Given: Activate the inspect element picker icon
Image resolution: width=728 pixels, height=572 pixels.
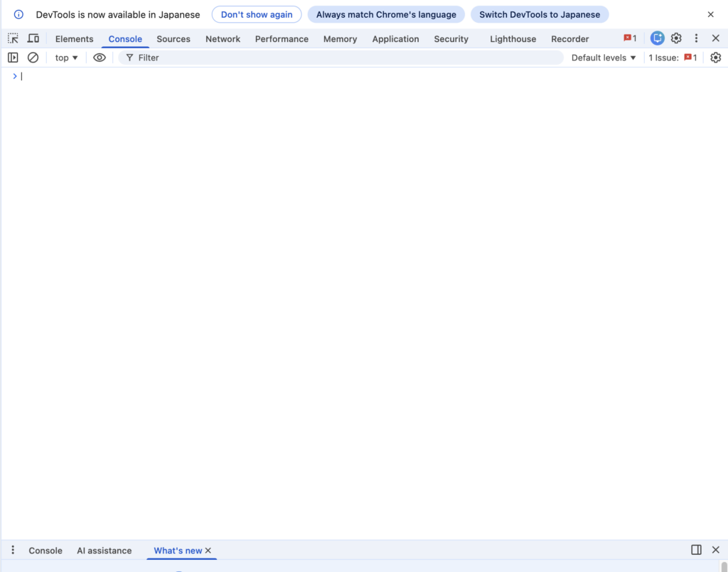Looking at the screenshot, I should 13,38.
